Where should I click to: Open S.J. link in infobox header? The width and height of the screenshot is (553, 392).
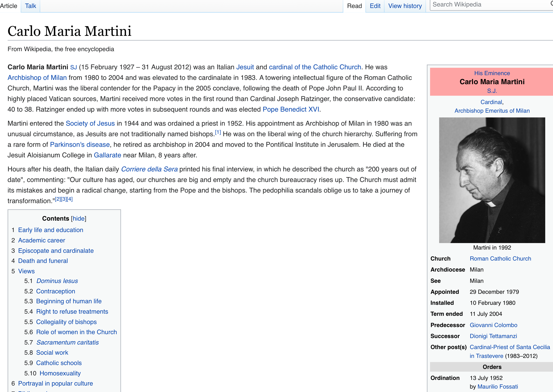point(492,91)
